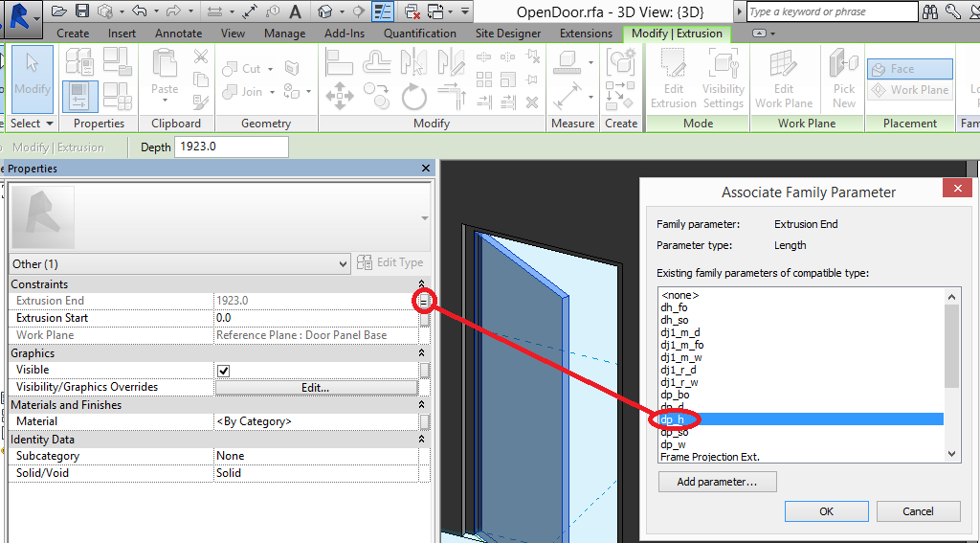
Task: Click associate parameter button for Material row
Action: coord(424,422)
